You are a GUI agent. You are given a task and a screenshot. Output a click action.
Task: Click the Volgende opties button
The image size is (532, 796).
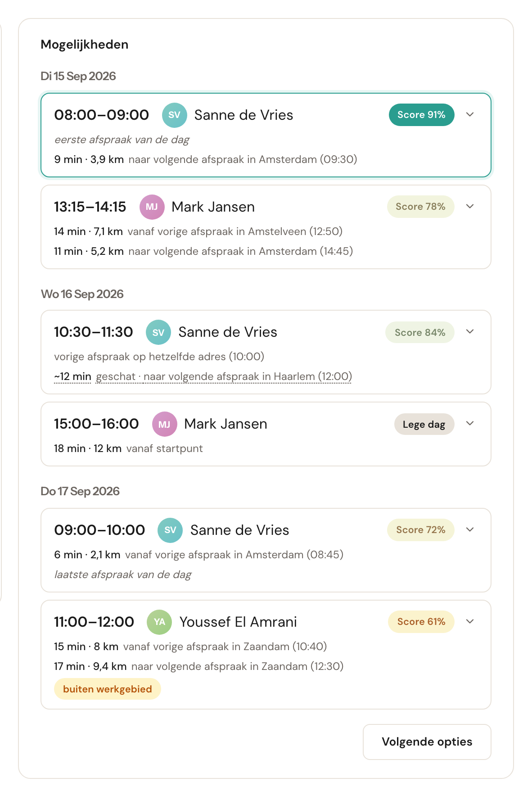point(427,742)
